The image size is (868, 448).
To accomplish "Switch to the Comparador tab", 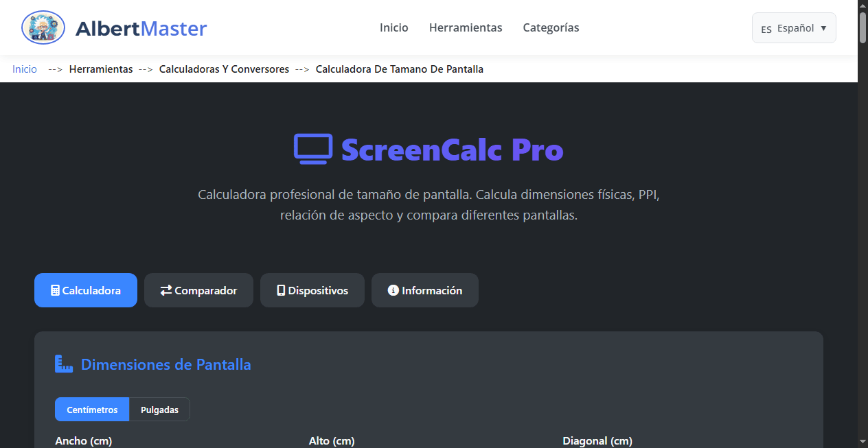I will pos(198,290).
